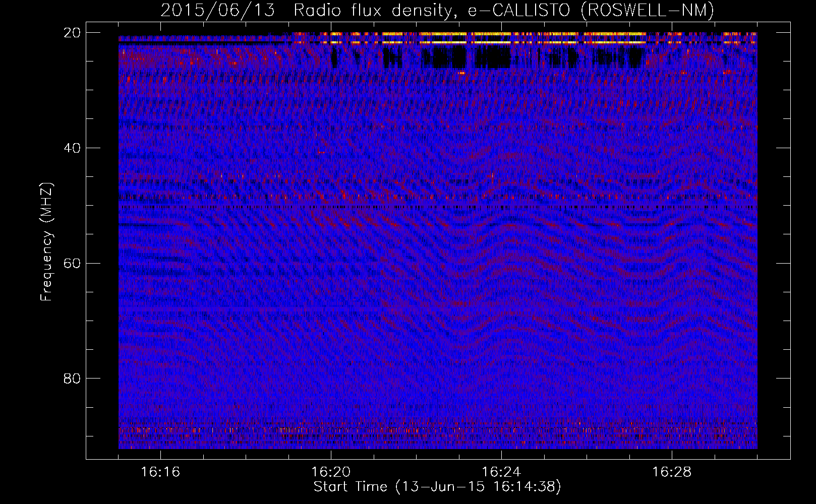Click the frequency tick label 80
The image size is (816, 504).
tap(72, 379)
